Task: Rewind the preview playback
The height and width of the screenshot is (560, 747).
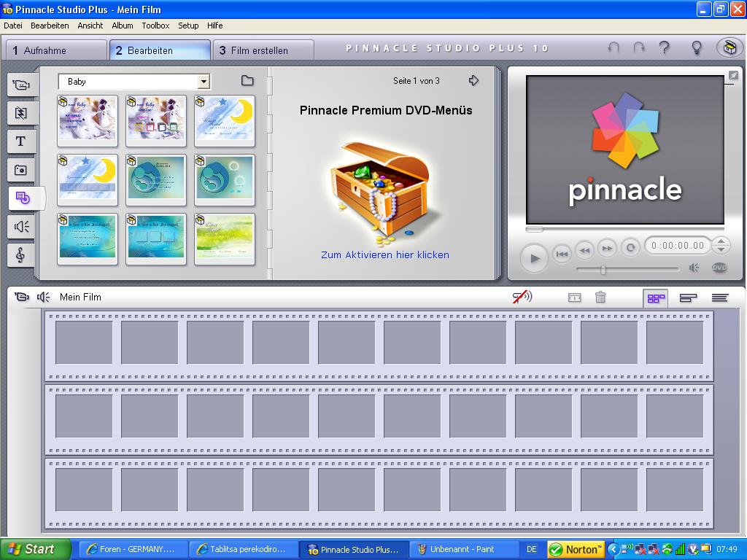Action: pyautogui.click(x=584, y=249)
